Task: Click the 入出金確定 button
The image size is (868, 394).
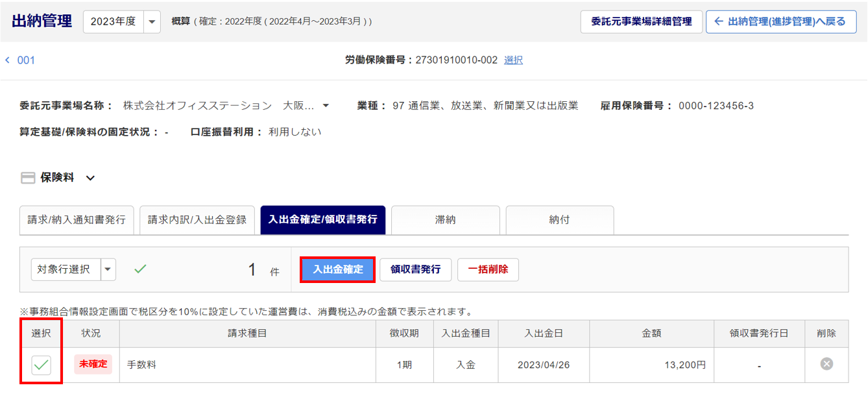Action: pyautogui.click(x=338, y=269)
